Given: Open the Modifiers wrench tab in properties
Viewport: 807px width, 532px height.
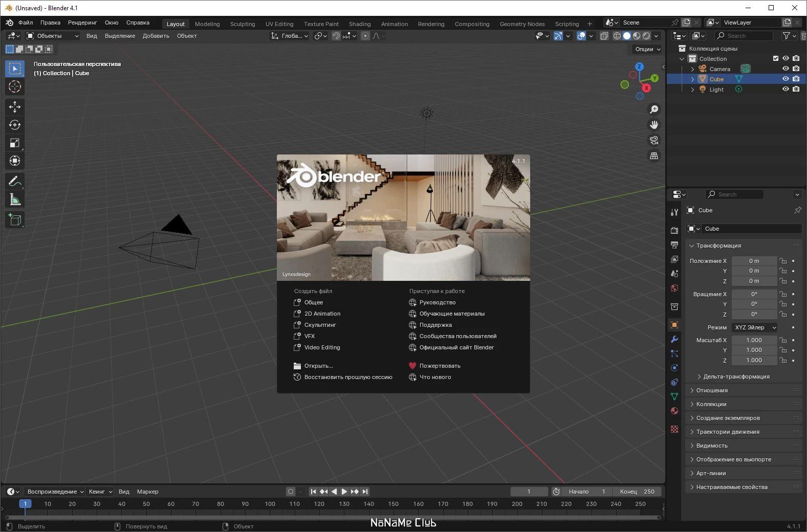Looking at the screenshot, I should coord(674,339).
